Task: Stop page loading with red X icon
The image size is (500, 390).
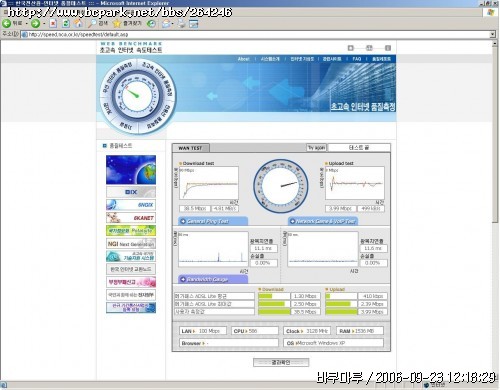Action: (53, 23)
